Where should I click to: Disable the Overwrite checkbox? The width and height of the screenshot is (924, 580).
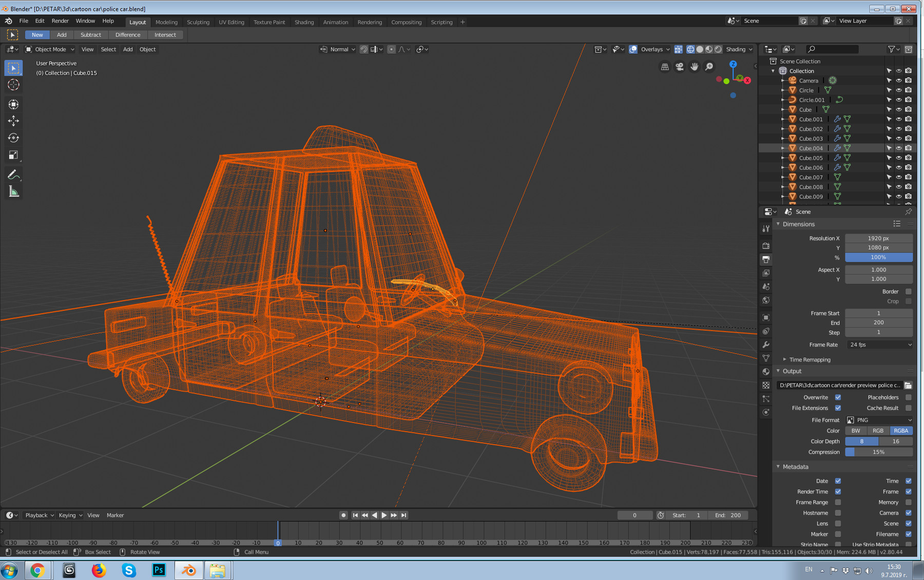click(x=838, y=397)
